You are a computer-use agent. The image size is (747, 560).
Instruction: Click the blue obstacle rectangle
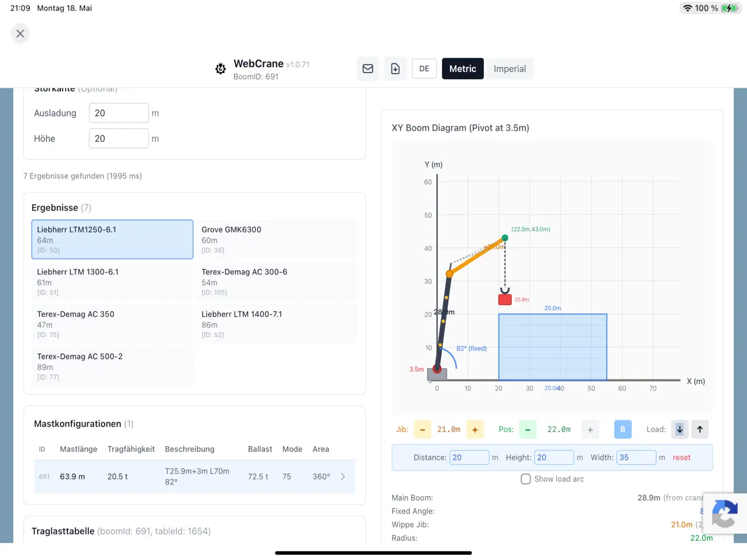click(x=553, y=347)
